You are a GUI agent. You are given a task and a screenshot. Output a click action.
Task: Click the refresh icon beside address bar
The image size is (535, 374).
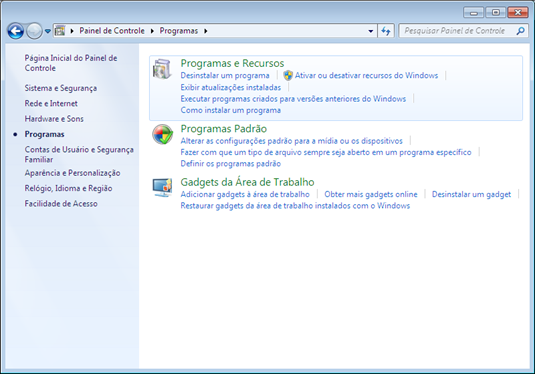(386, 31)
